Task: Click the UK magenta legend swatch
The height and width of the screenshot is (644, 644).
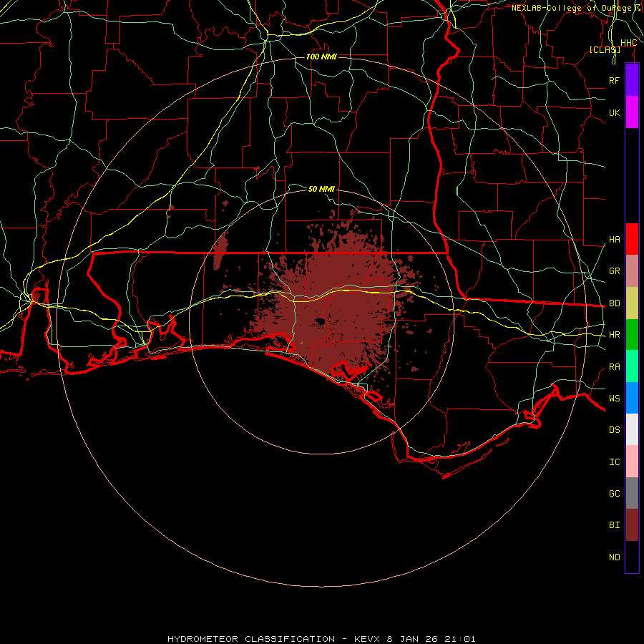Action: [x=632, y=112]
